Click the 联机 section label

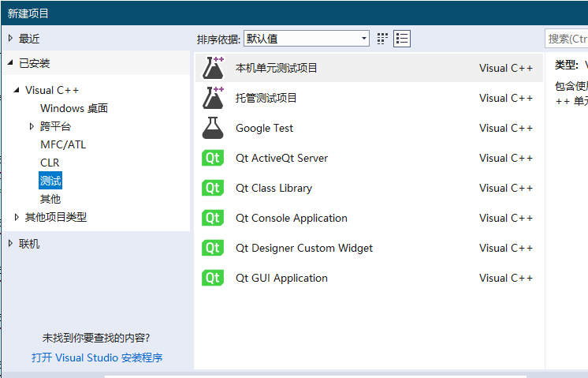[x=29, y=244]
